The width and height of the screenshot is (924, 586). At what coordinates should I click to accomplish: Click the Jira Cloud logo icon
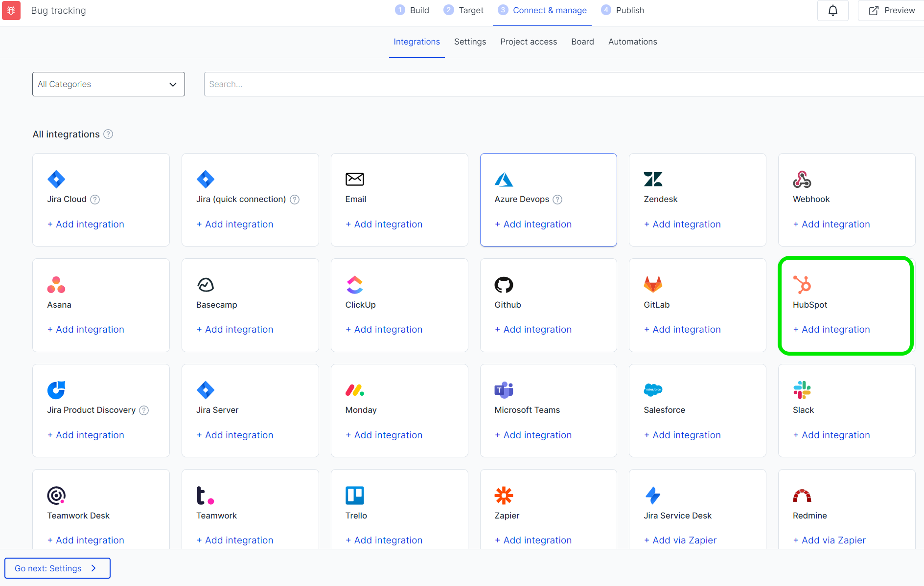tap(56, 179)
